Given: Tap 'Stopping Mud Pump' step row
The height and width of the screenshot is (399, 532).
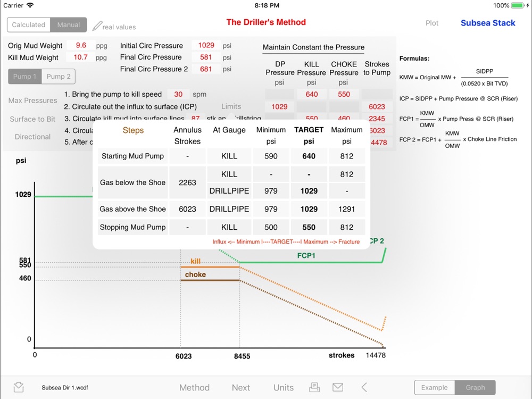Looking at the screenshot, I should tap(132, 227).
